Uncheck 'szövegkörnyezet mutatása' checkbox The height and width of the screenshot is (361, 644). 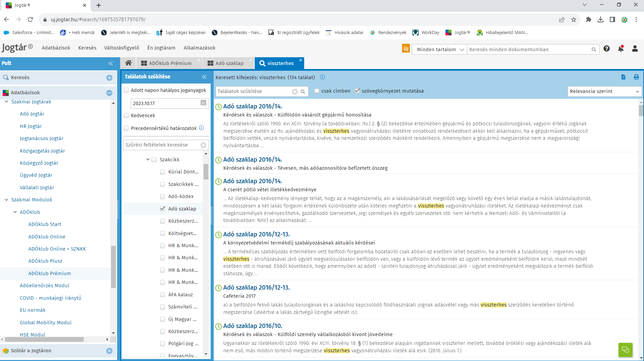coord(357,91)
